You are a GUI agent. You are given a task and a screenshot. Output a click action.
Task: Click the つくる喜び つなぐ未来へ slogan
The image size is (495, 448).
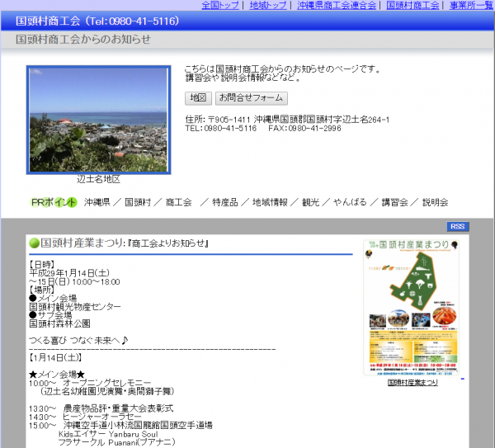click(78, 341)
